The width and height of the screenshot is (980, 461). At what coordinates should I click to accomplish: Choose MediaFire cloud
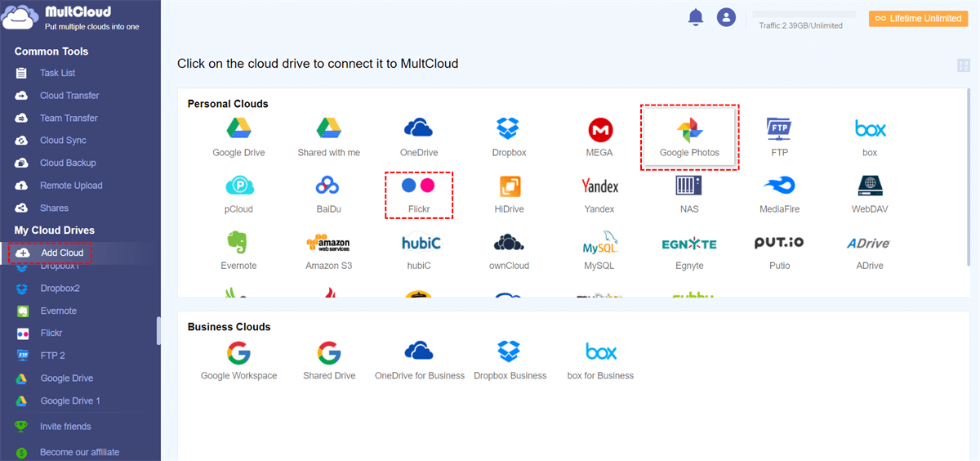(x=779, y=194)
